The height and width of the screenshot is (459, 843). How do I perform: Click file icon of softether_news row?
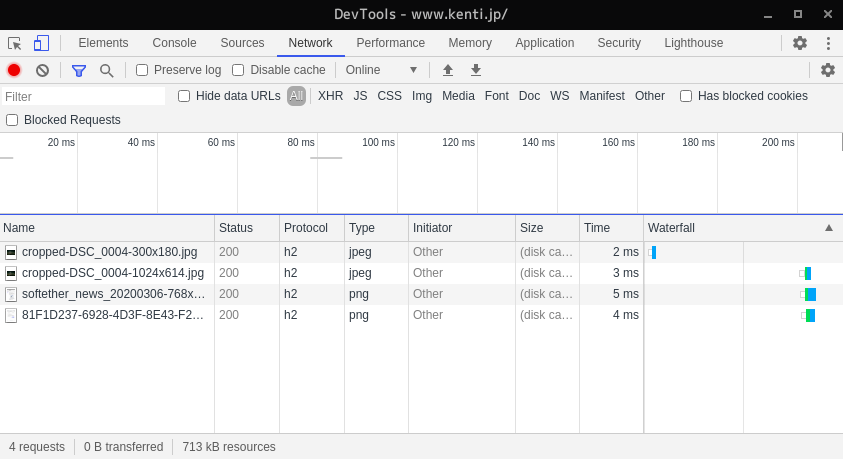click(x=11, y=294)
